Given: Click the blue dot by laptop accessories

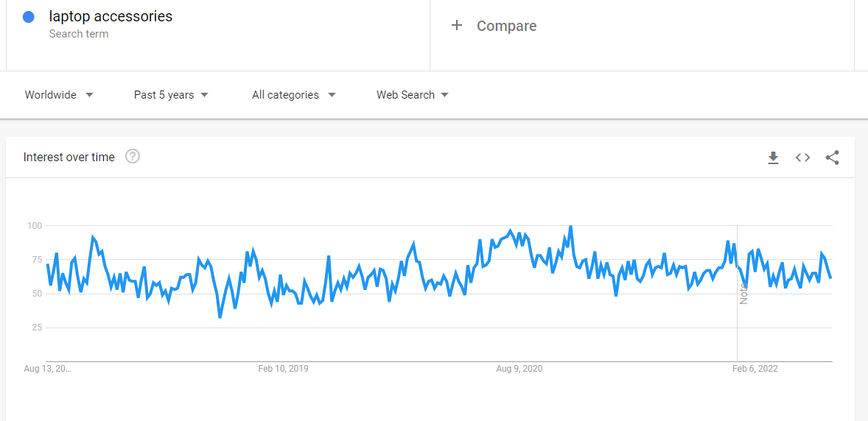Looking at the screenshot, I should coord(29,17).
